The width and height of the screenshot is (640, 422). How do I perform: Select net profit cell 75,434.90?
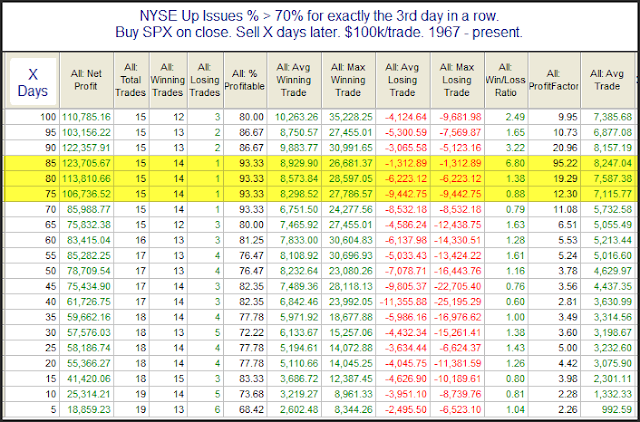click(88, 287)
